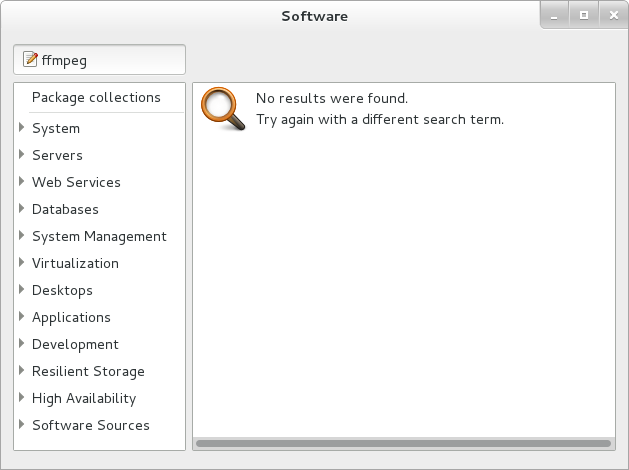The height and width of the screenshot is (470, 629).
Task: Select the Virtualization category
Action: (75, 263)
